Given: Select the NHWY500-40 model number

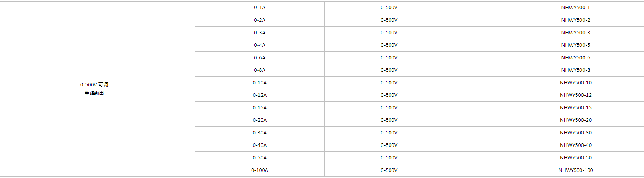Looking at the screenshot, I should [575, 145].
